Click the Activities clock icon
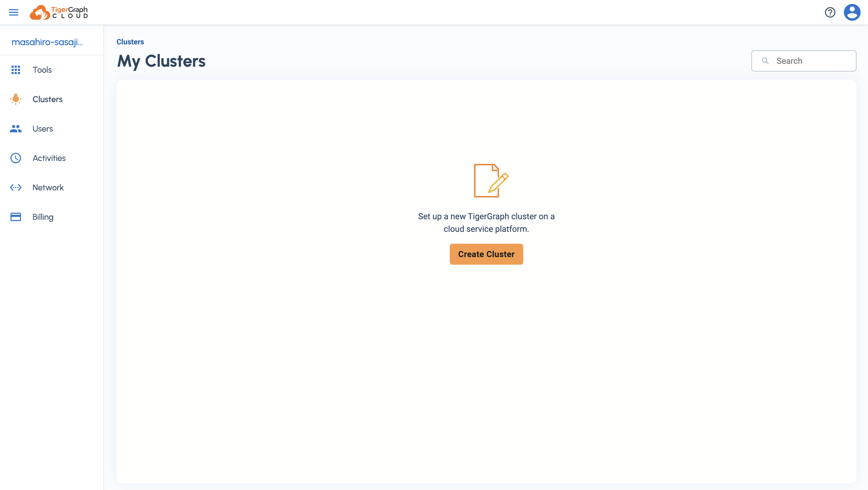The width and height of the screenshot is (868, 490). [15, 158]
